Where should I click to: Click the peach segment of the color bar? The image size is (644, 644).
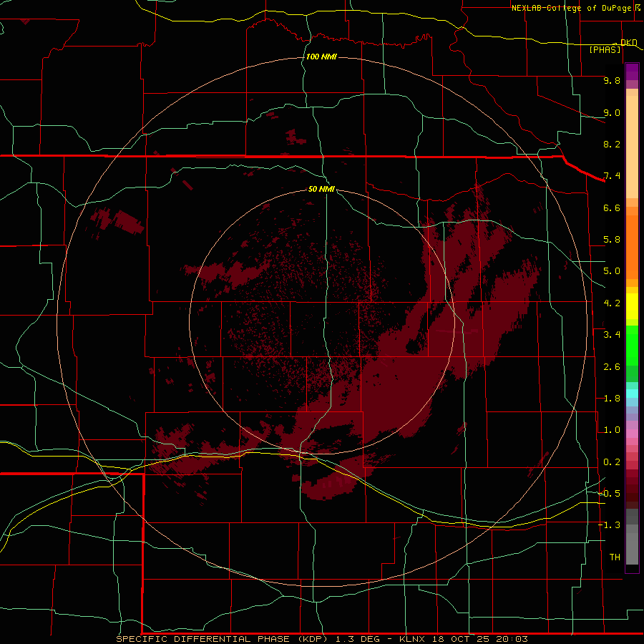(x=632, y=147)
